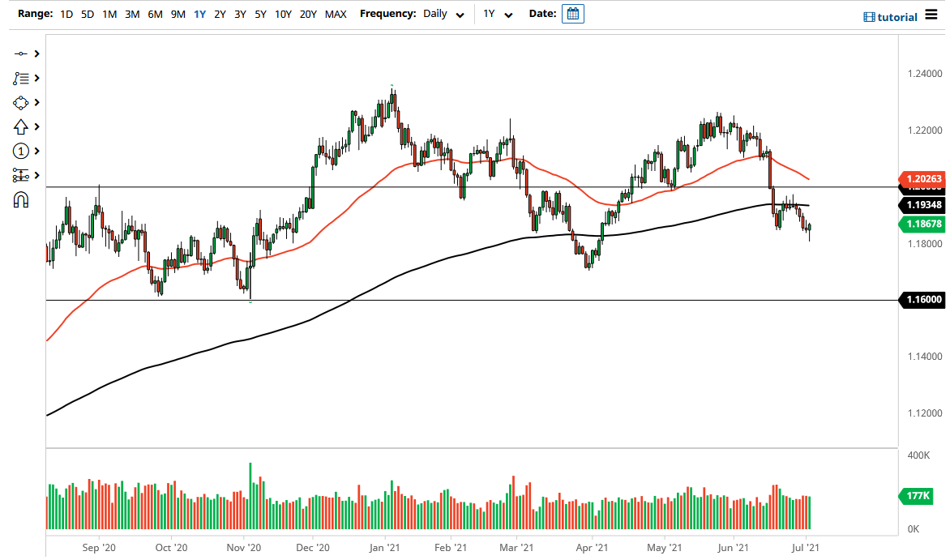Image resolution: width=950 pixels, height=560 pixels.
Task: Open the Fibonacci measurement tool
Action: 22,175
